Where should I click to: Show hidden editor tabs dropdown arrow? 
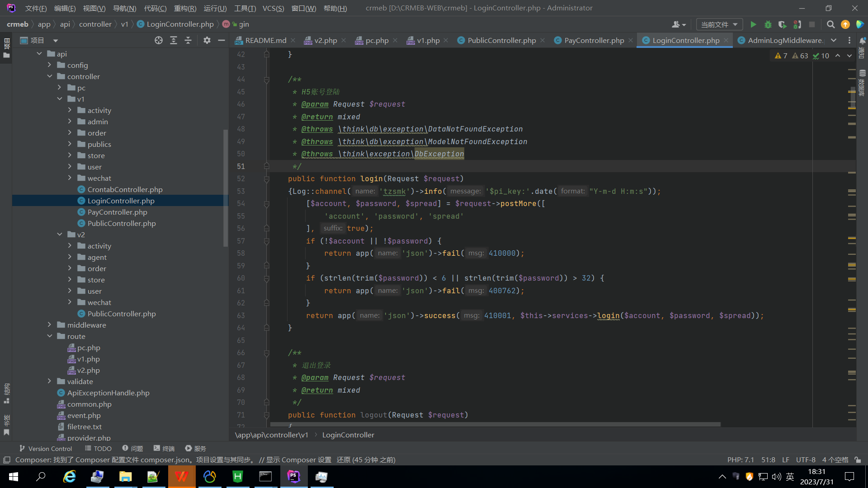pyautogui.click(x=834, y=40)
